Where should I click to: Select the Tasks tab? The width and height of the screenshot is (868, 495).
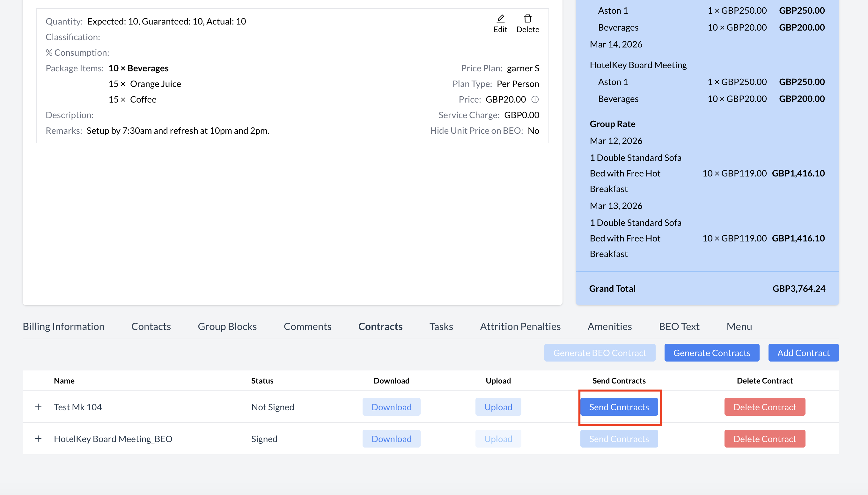tap(441, 326)
